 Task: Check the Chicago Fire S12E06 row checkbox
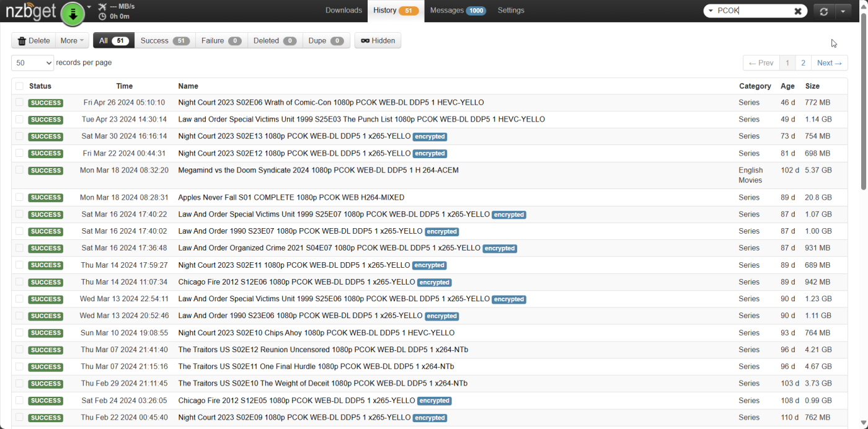coord(19,282)
